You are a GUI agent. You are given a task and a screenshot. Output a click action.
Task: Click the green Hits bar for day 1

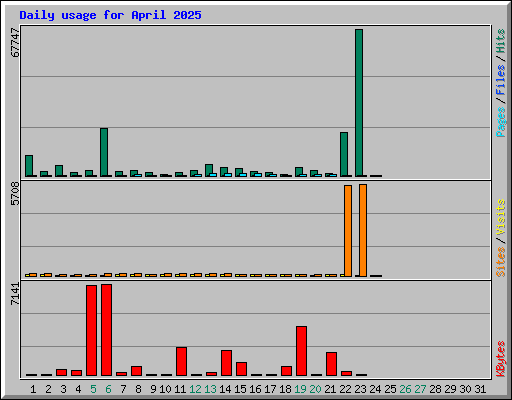(x=29, y=166)
